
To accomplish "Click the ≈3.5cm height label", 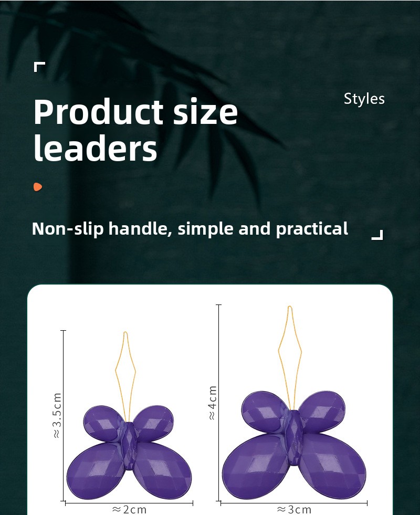I will coord(57,415).
